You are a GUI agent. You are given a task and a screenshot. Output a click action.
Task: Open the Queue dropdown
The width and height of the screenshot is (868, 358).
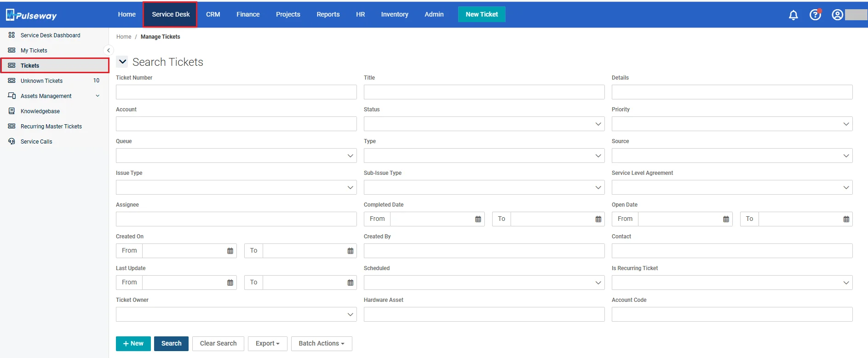pyautogui.click(x=236, y=156)
